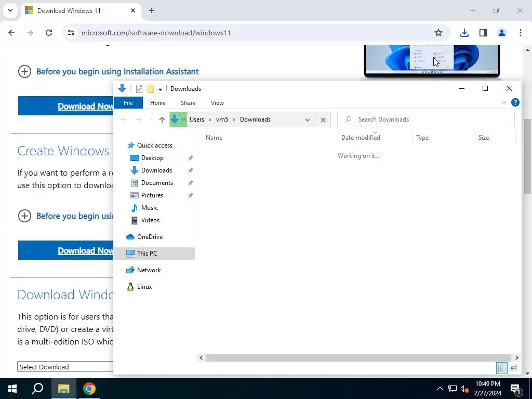Select Videos in navigation pane

(150, 220)
